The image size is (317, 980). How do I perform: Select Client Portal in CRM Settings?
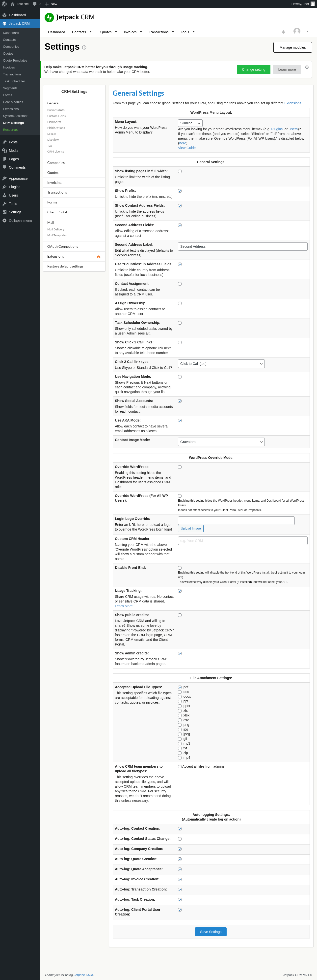pos(57,212)
